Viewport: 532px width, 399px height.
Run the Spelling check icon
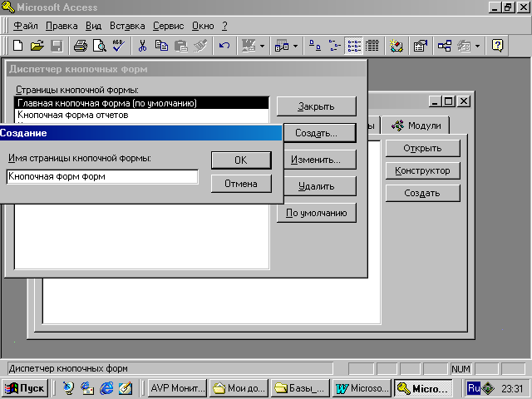coord(119,45)
